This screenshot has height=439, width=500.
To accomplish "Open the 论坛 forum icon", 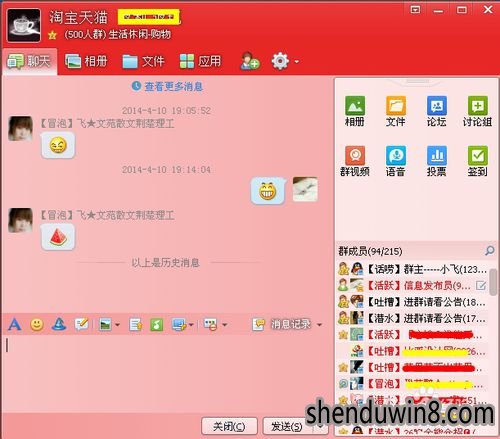I will [x=437, y=111].
